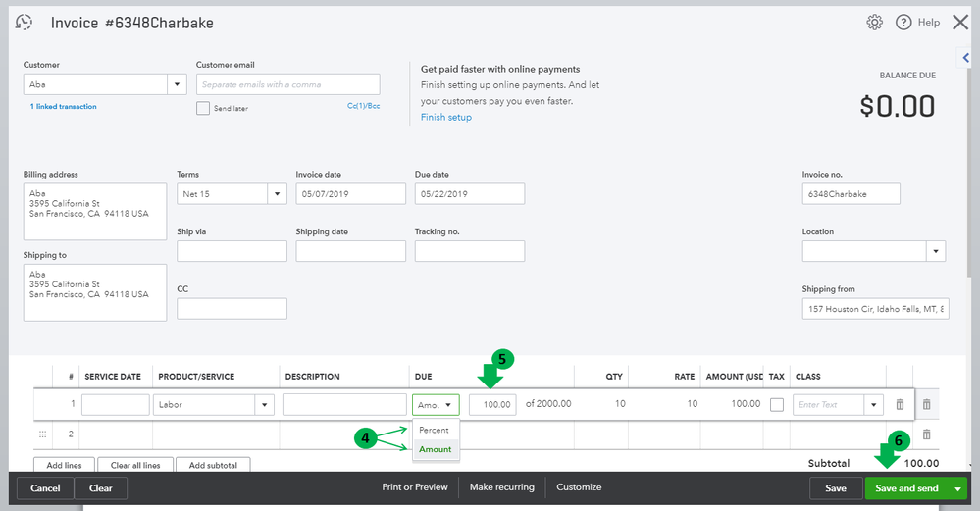Click the AMOUNT (USD) column header
The height and width of the screenshot is (511, 980).
point(735,377)
